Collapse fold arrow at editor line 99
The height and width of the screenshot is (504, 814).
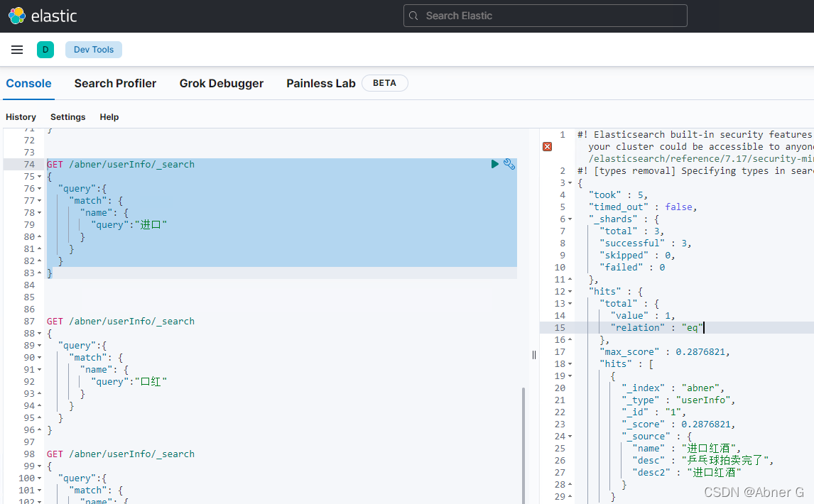[x=40, y=466]
